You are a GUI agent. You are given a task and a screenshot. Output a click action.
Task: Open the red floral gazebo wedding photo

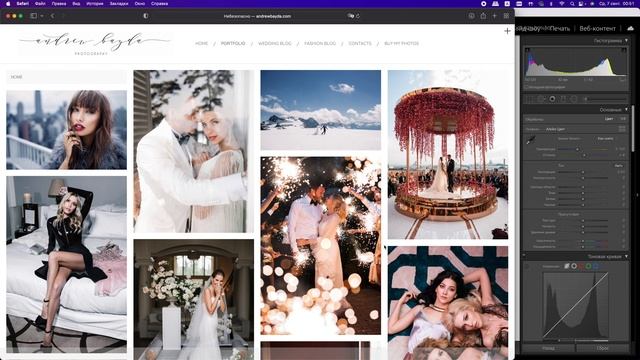pos(448,155)
